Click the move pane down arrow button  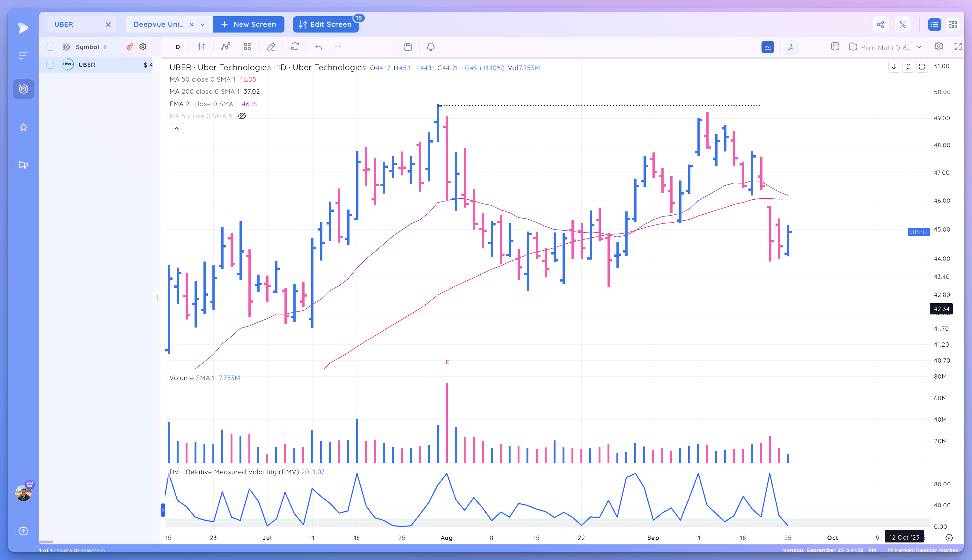click(x=894, y=67)
